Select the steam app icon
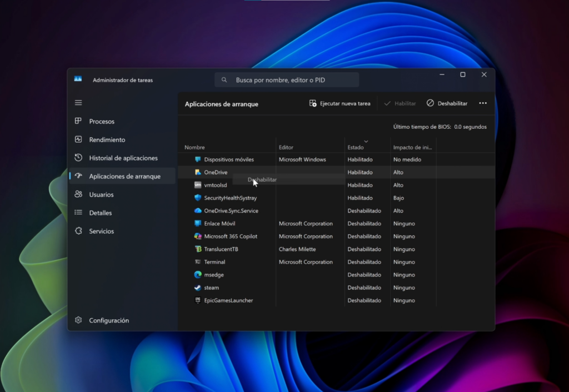569x392 pixels. pos(197,288)
